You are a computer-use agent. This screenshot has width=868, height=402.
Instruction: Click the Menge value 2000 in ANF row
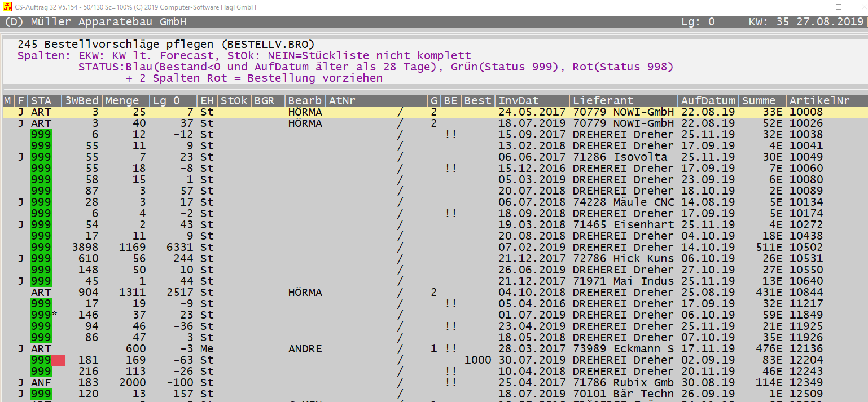(132, 383)
